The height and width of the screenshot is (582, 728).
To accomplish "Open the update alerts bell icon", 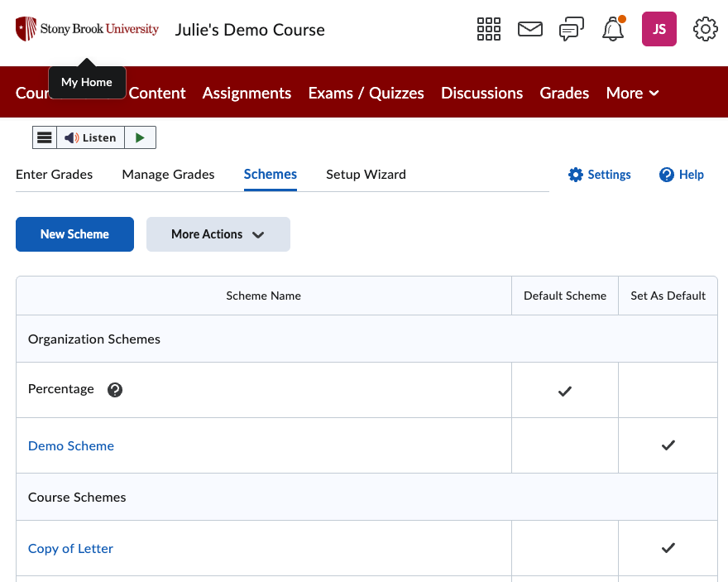I will [x=613, y=29].
